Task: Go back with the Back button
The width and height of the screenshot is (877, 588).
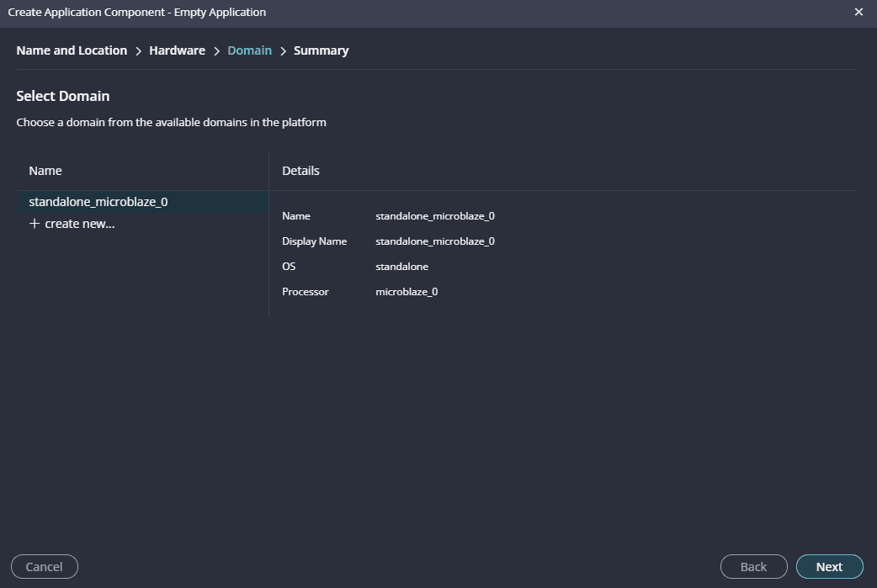Action: coord(753,567)
